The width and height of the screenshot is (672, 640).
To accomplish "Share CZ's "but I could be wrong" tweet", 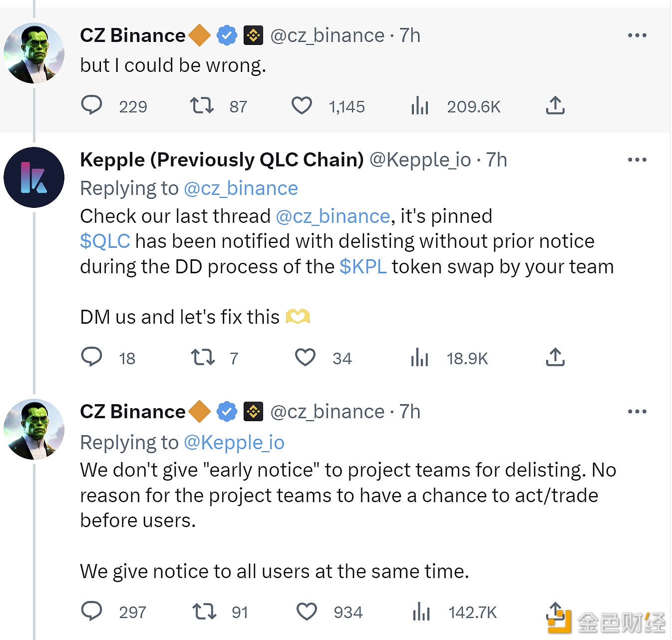I will pos(555,105).
